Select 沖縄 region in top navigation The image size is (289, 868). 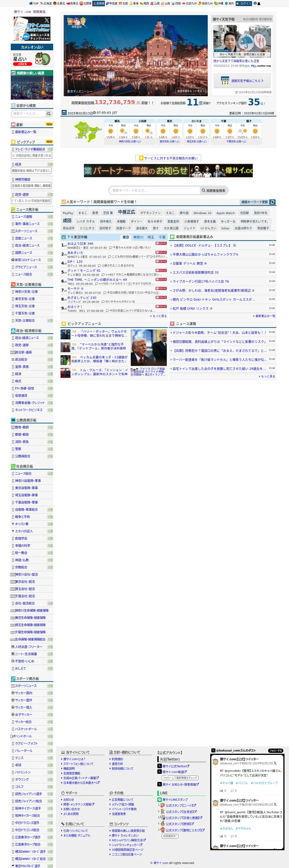click(219, 3)
